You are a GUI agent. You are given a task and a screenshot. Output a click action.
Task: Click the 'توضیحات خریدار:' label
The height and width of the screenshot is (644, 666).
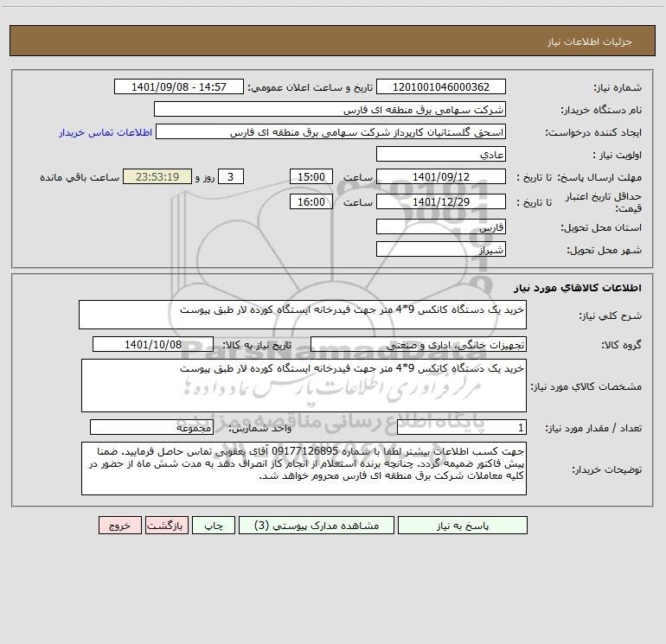[606, 469]
